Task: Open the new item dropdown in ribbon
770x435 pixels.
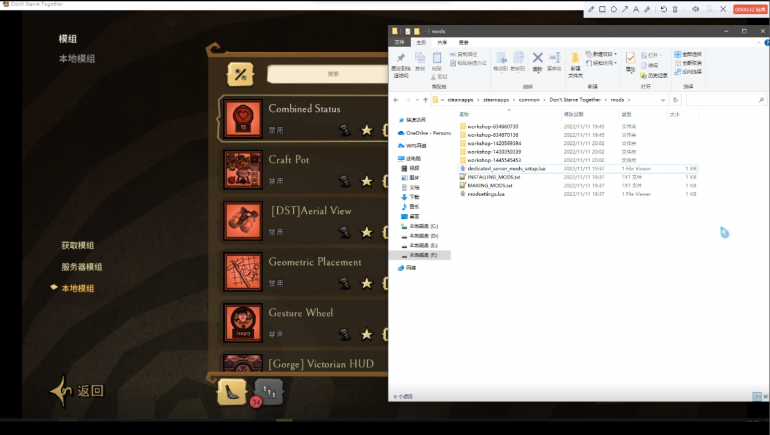Action: coord(602,54)
